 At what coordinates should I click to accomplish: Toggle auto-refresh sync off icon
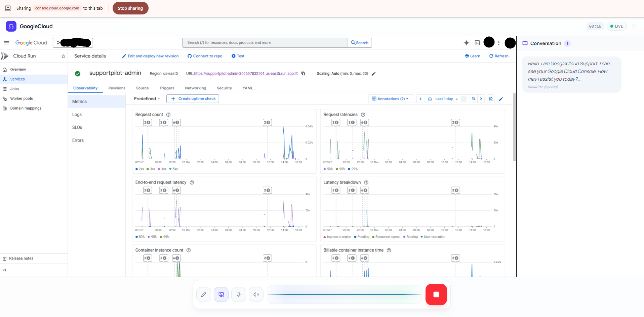click(x=491, y=99)
